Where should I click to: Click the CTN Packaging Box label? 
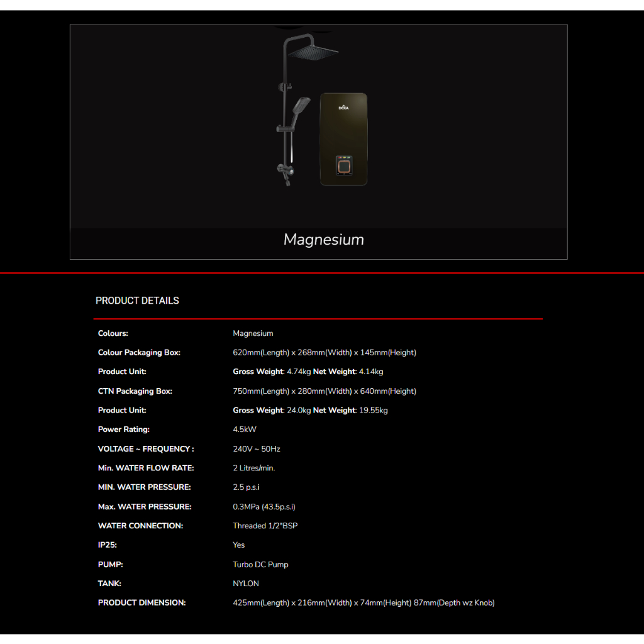pos(135,391)
